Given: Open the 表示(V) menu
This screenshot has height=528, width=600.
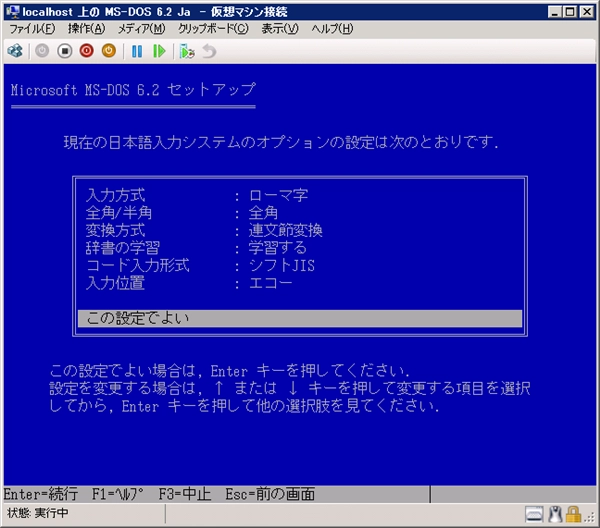Looking at the screenshot, I should tap(280, 29).
